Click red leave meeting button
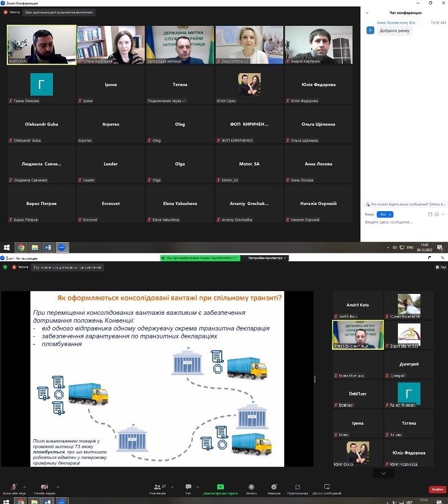This screenshot has width=448, height=504. point(437,489)
